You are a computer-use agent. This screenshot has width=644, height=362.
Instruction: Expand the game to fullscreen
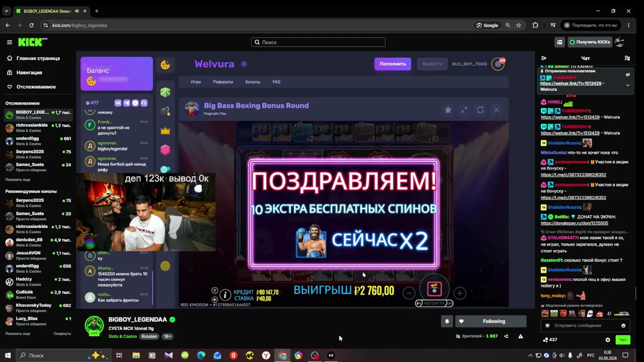(x=464, y=110)
